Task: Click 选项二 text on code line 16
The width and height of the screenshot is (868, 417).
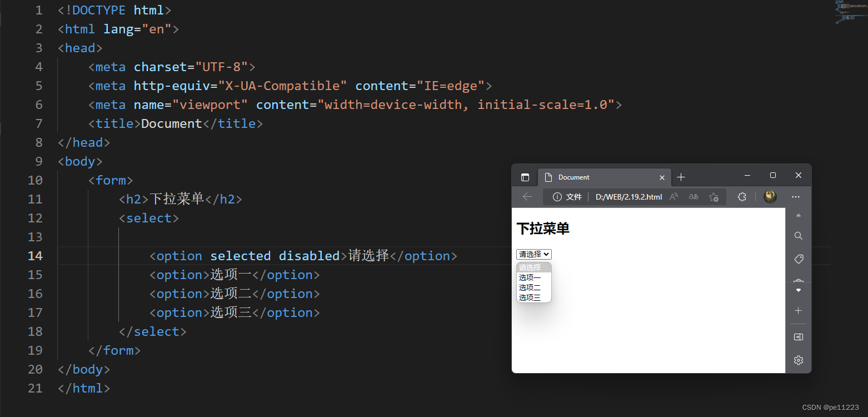Action: [231, 294]
